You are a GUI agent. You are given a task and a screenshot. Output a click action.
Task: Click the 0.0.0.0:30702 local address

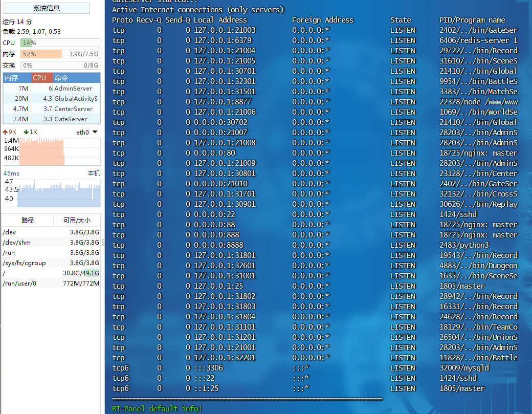click(220, 122)
